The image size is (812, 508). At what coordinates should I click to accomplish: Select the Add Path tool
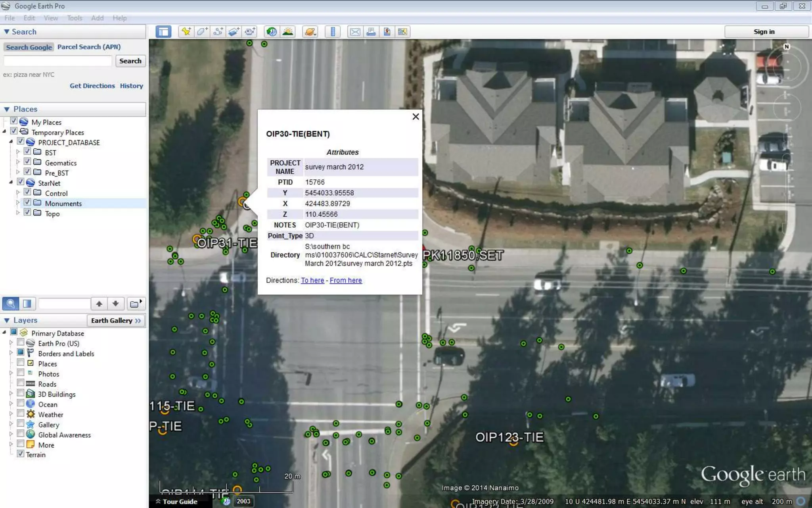[x=218, y=32]
